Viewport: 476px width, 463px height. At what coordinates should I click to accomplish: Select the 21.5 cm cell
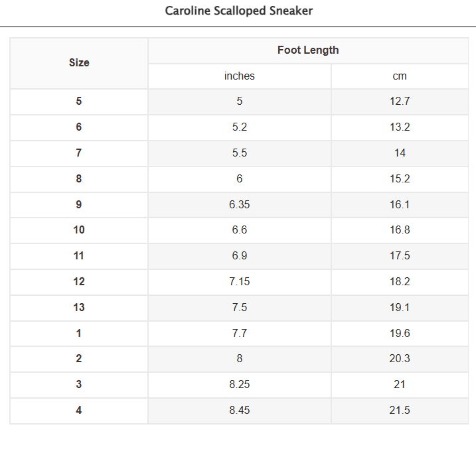400,410
